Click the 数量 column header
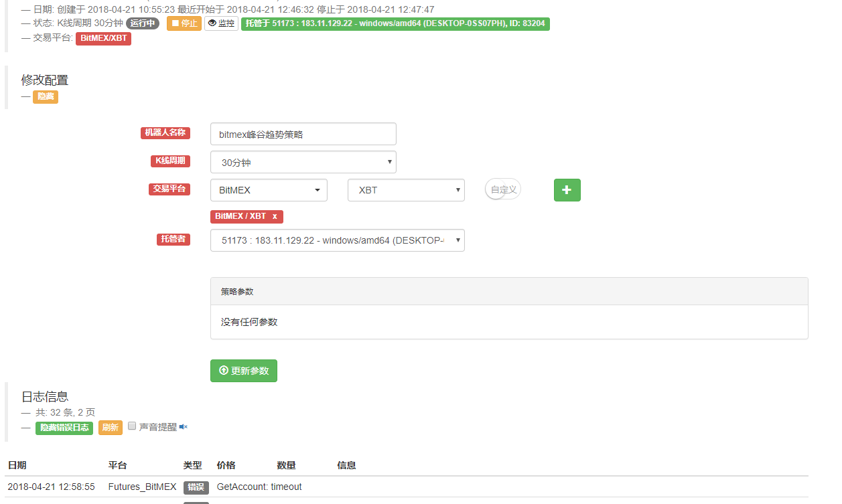The height and width of the screenshot is (504, 842). (287, 465)
